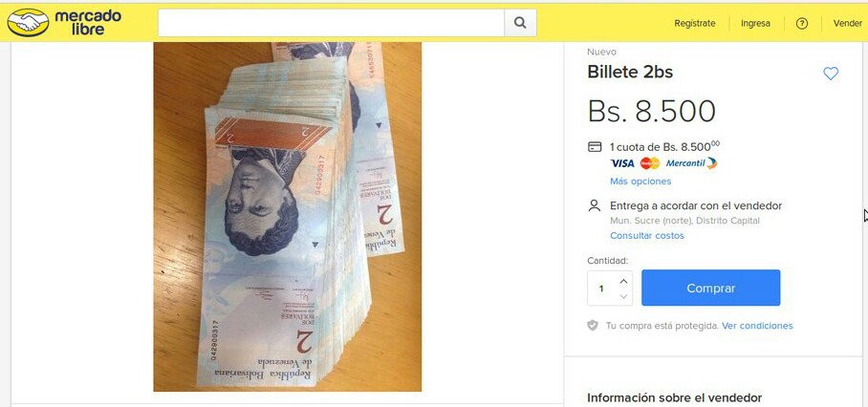This screenshot has width=868, height=407.
Task: Select Vender in the top bar
Action: (848, 23)
